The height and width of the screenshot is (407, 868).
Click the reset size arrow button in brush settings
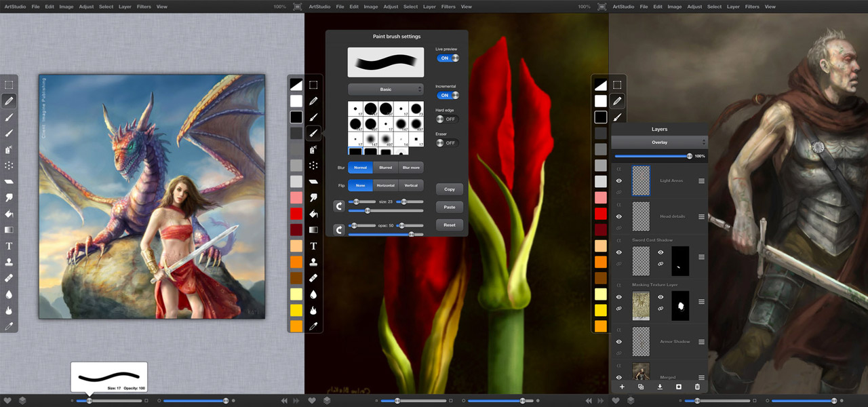coord(338,206)
